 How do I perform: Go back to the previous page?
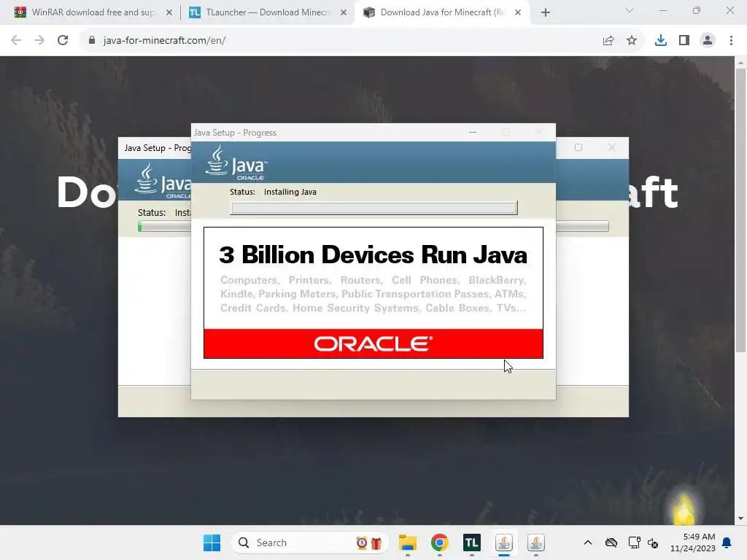click(16, 41)
